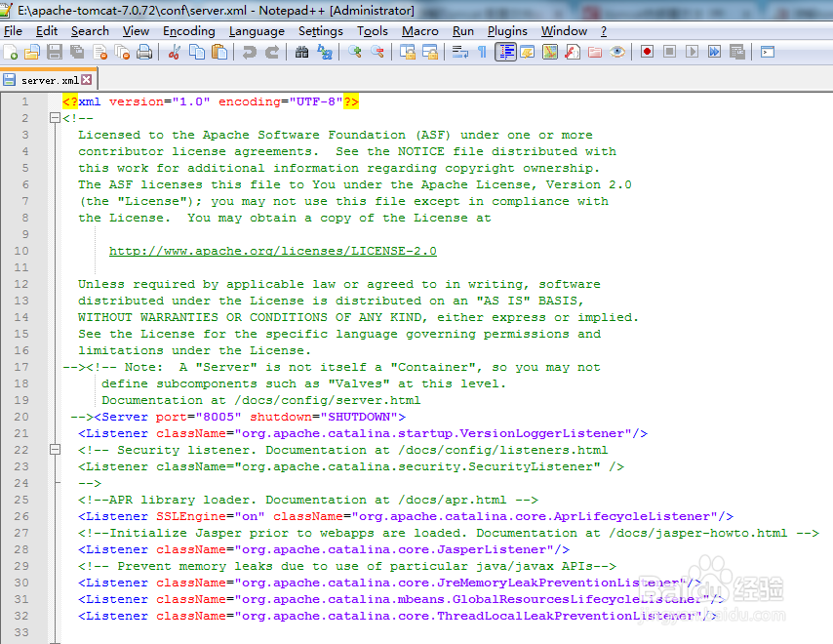Toggle synchronize horizontal scrolling icon
The width and height of the screenshot is (833, 644).
coord(430,52)
